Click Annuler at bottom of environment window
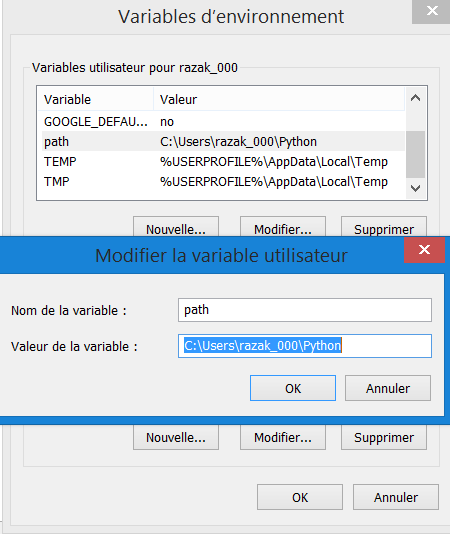 (396, 497)
